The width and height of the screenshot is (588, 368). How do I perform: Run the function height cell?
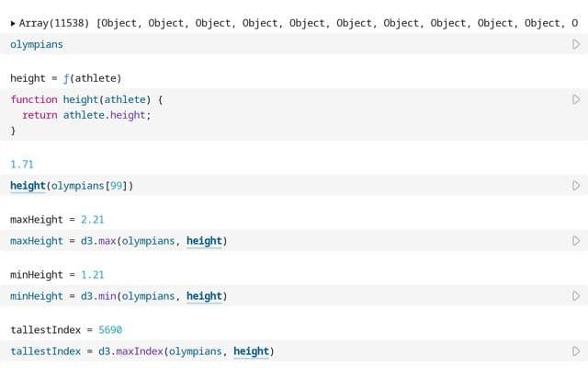576,99
